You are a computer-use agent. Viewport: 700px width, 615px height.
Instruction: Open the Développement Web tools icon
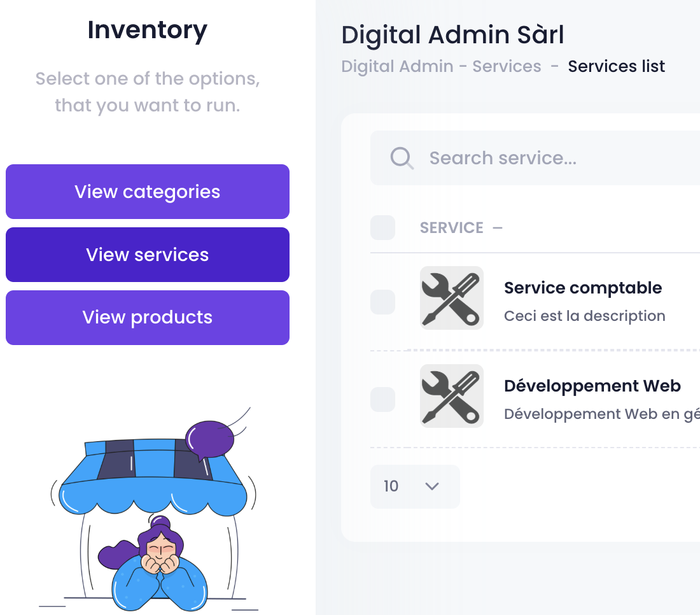click(451, 396)
